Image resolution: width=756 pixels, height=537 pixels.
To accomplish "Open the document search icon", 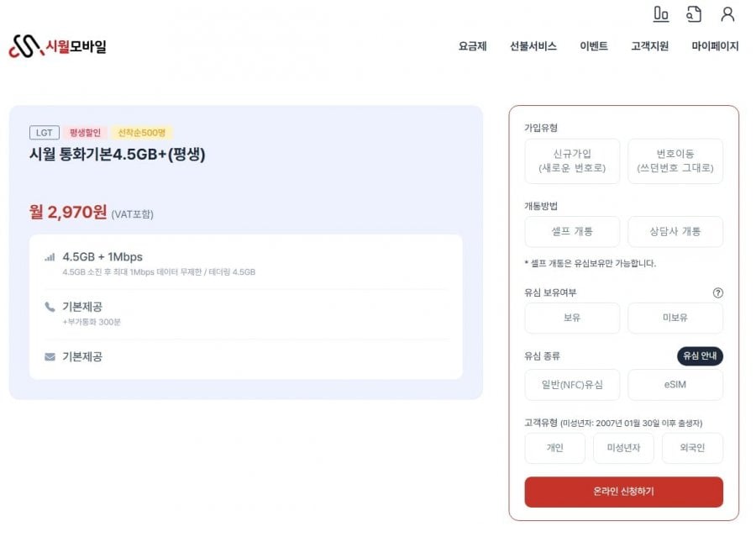I will [x=694, y=14].
